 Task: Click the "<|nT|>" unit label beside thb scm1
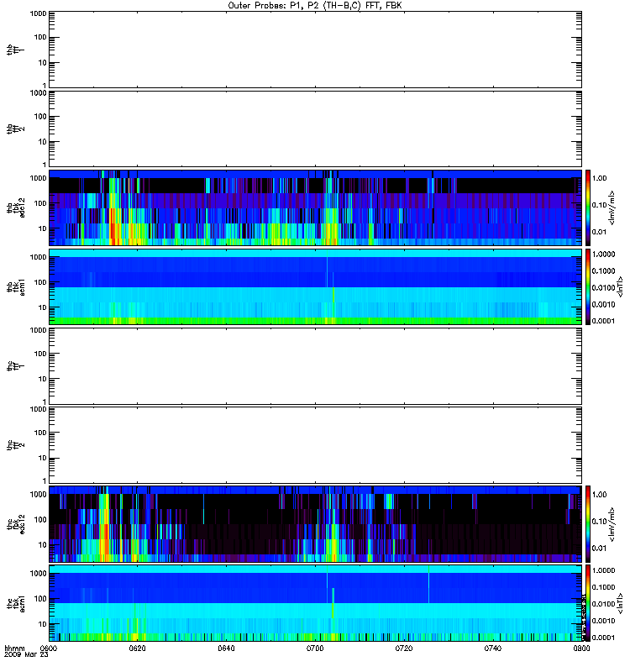pyautogui.click(x=619, y=286)
